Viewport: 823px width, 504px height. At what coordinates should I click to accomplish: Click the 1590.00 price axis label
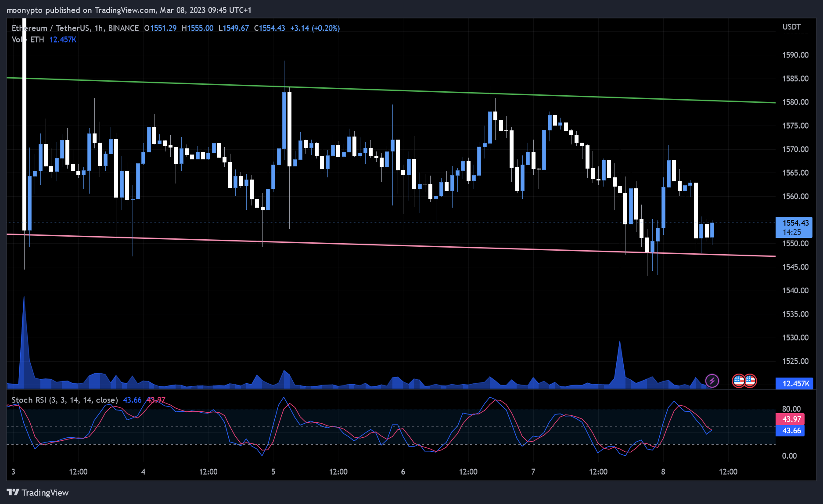point(795,55)
